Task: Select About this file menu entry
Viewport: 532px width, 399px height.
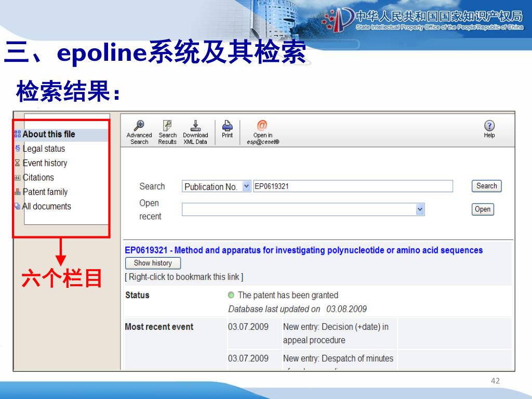Action: click(x=49, y=134)
